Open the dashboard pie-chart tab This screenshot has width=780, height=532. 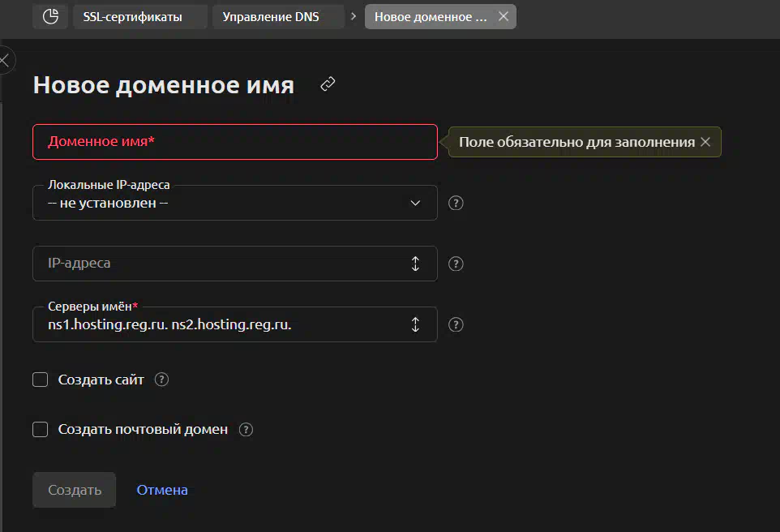(50, 16)
